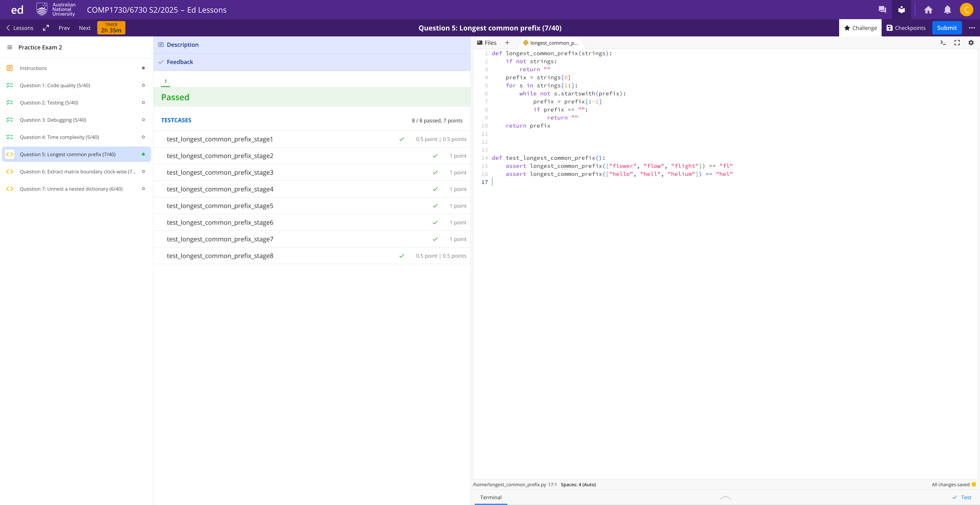This screenshot has width=980, height=505.
Task: Click the Spaces: 4 (Auto) indicator
Action: tap(578, 485)
